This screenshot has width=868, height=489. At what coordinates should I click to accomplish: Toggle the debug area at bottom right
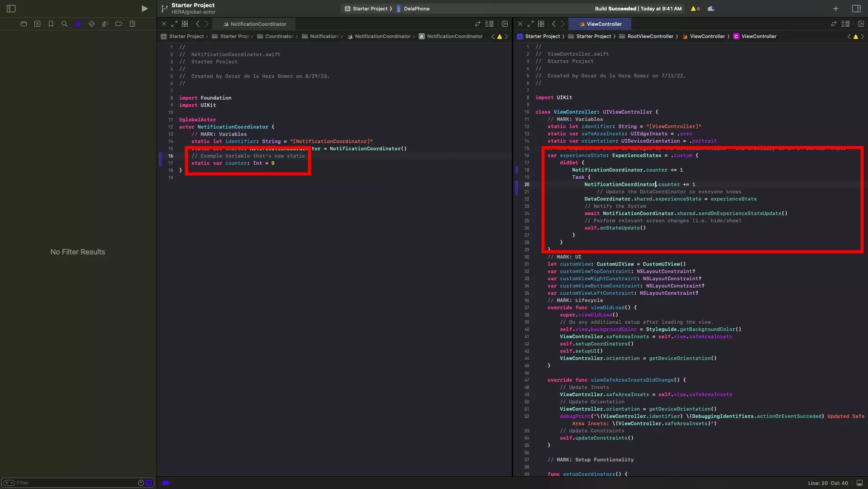click(x=859, y=483)
